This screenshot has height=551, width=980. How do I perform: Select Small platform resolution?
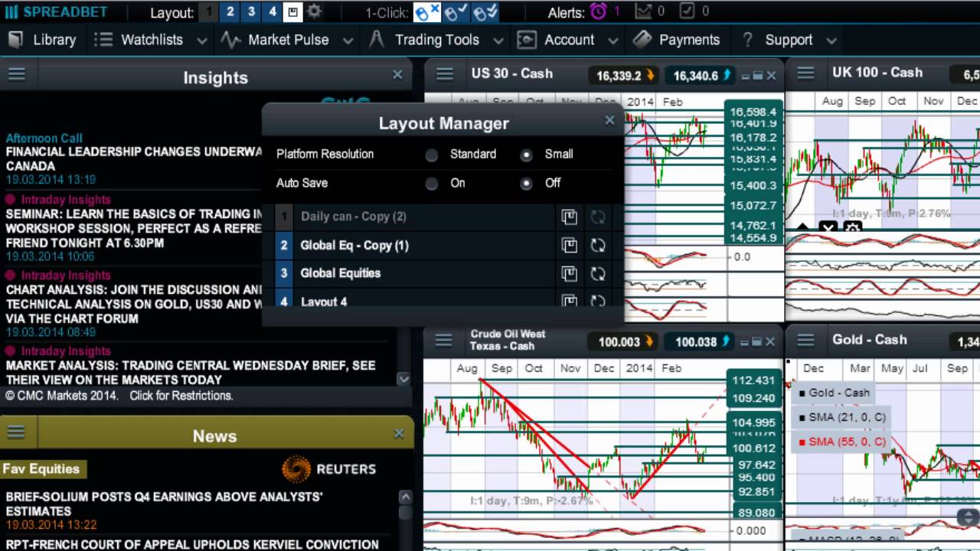(x=526, y=155)
